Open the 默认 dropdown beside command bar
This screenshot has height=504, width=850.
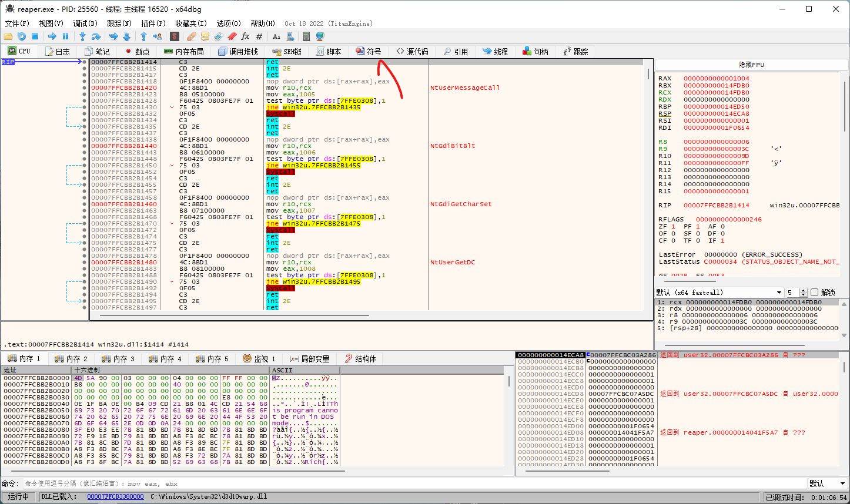(826, 483)
